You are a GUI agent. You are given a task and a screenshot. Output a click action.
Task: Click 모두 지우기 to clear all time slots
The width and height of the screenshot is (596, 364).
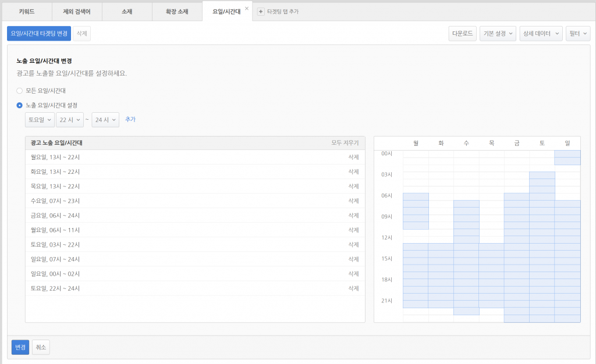click(x=345, y=142)
